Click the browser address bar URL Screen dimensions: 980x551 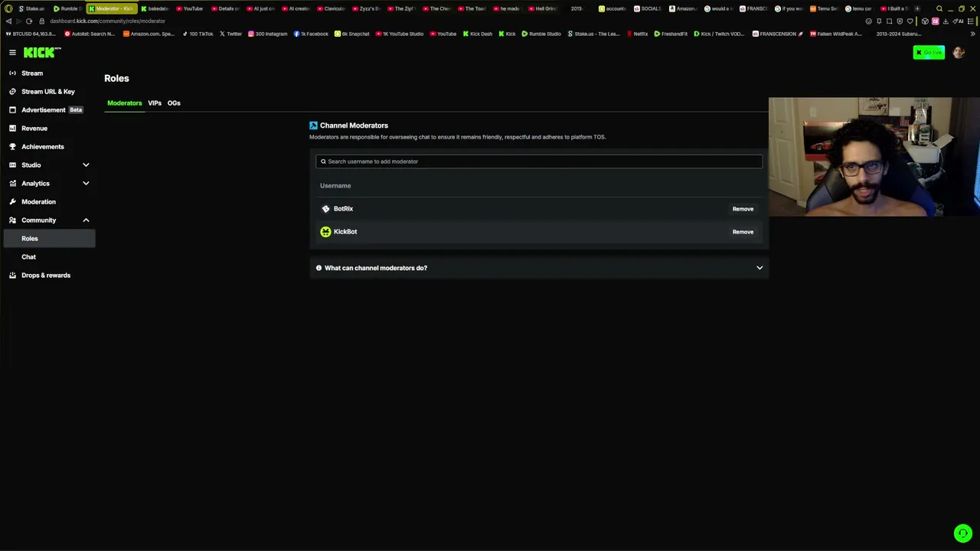pos(107,21)
